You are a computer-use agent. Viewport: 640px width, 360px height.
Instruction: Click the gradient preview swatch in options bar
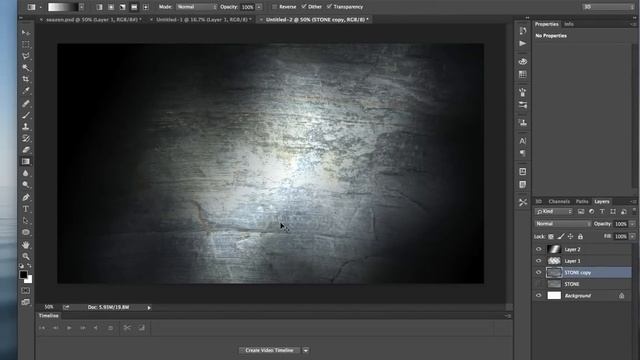click(x=62, y=7)
